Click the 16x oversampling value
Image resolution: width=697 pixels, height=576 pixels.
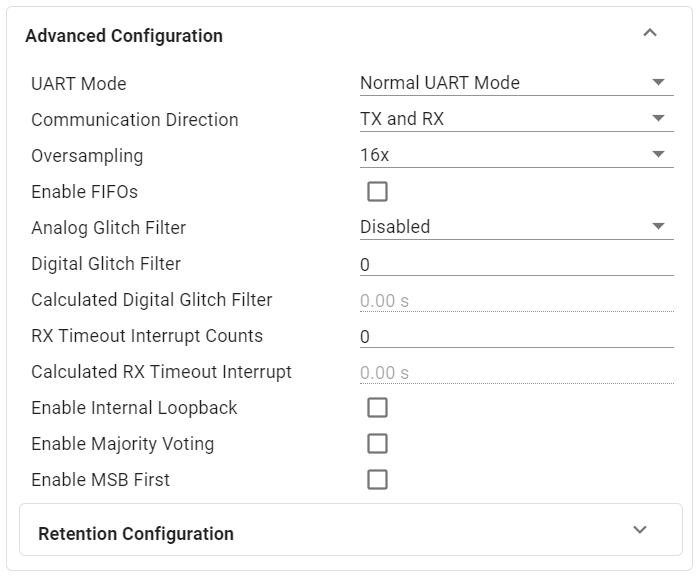coord(375,155)
